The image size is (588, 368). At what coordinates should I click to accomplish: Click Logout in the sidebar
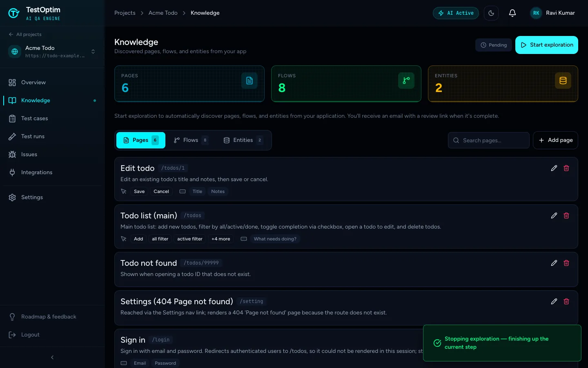click(x=52, y=335)
